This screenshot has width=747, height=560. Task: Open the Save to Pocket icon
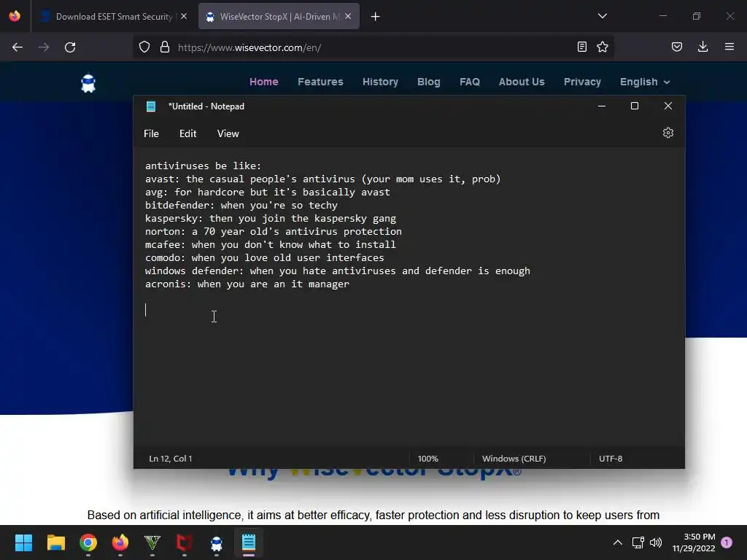pyautogui.click(x=677, y=47)
